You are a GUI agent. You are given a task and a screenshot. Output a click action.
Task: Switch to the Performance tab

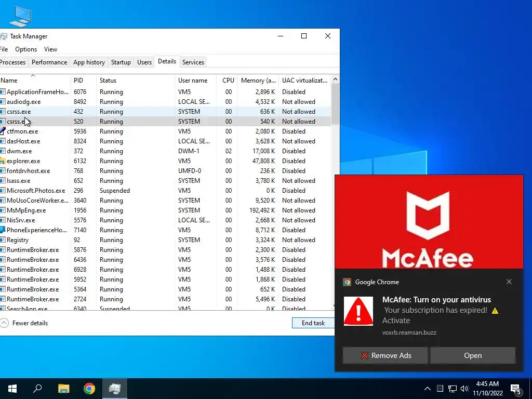click(49, 62)
